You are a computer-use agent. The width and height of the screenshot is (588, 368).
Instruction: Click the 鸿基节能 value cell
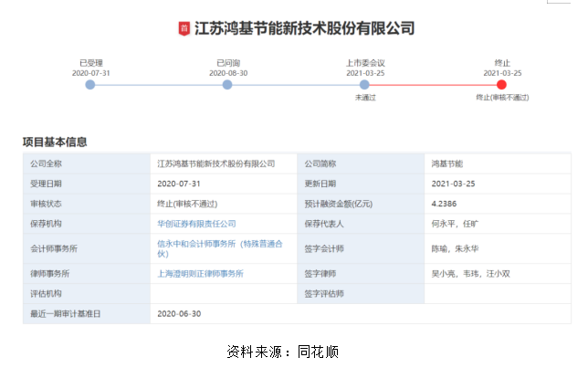(498, 164)
